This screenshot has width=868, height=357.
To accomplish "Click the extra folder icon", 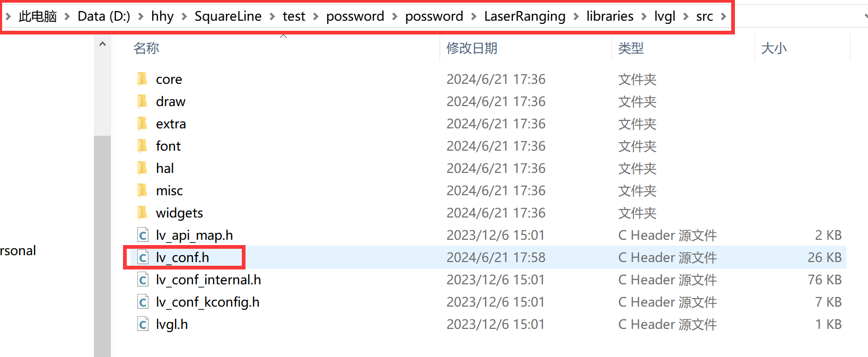I will 142,124.
